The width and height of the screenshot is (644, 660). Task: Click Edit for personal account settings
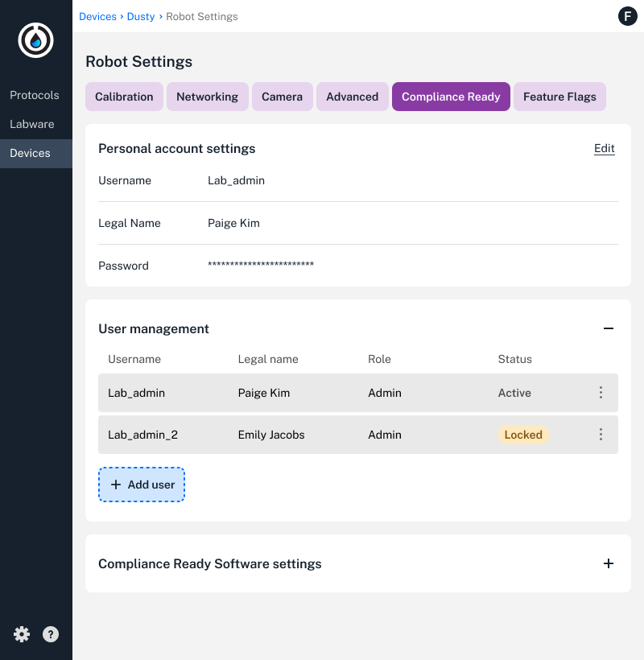(605, 149)
